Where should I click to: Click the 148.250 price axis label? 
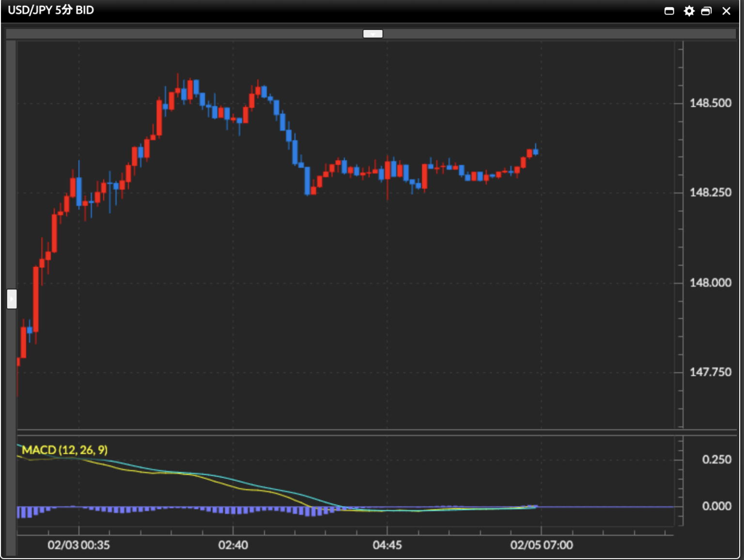point(710,193)
